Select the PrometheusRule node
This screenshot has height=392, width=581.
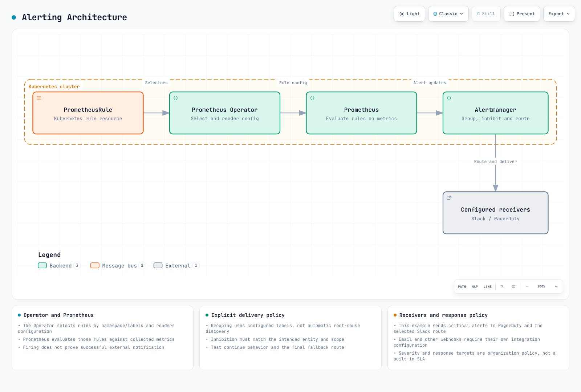[x=88, y=113]
